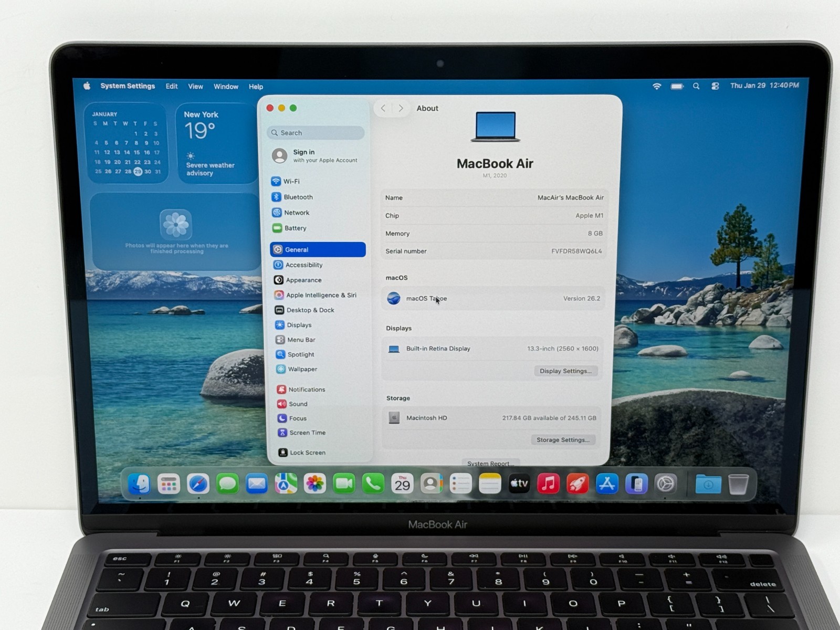
Task: Launch the Apple TV app
Action: [x=519, y=484]
